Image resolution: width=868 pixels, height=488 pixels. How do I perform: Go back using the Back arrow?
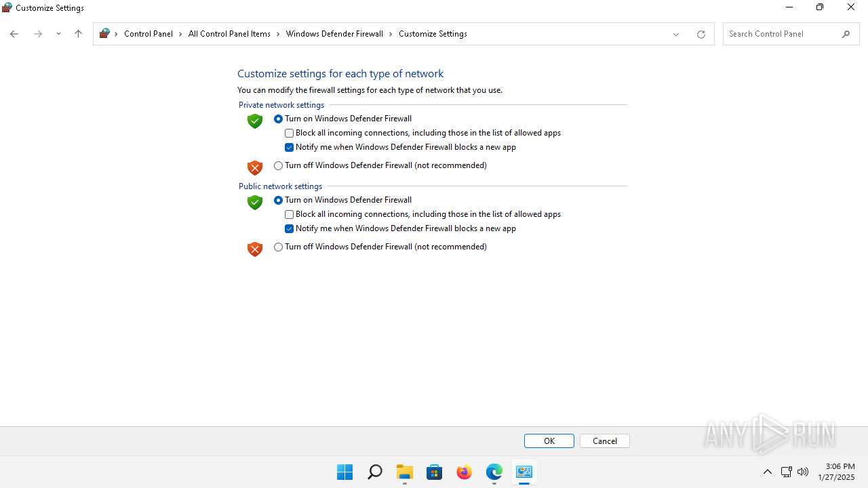click(14, 34)
